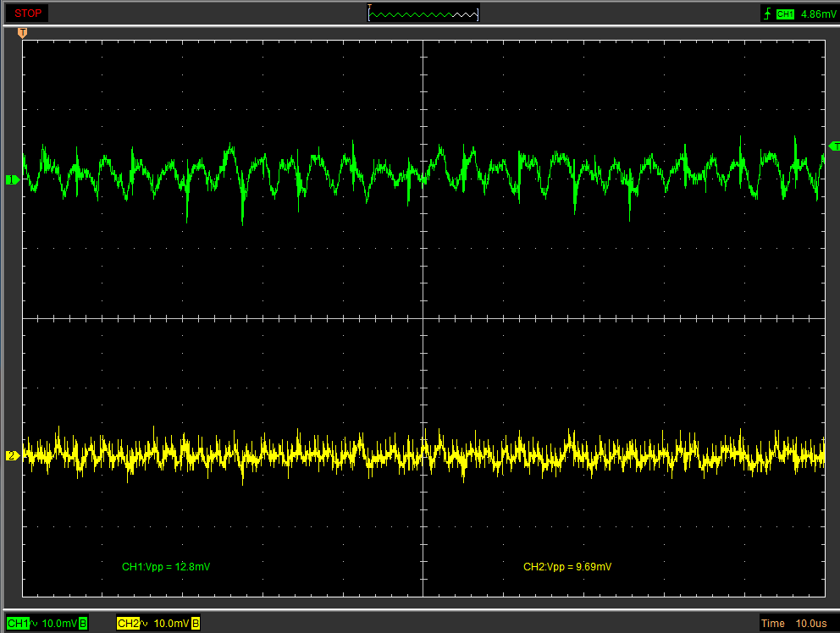This screenshot has height=633, width=840.
Task: Click the CH1 AC coupling symbol
Action: (33, 624)
